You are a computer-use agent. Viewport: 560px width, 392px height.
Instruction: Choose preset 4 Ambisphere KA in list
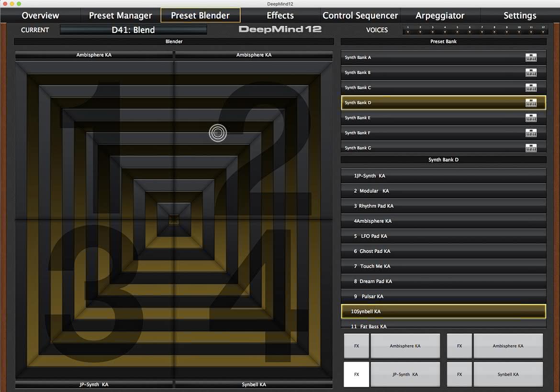click(444, 221)
